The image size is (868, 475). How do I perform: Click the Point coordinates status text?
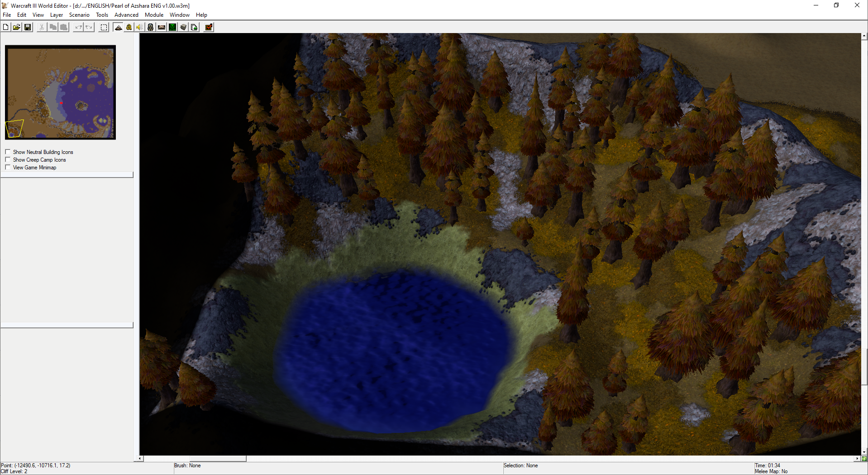pyautogui.click(x=36, y=465)
